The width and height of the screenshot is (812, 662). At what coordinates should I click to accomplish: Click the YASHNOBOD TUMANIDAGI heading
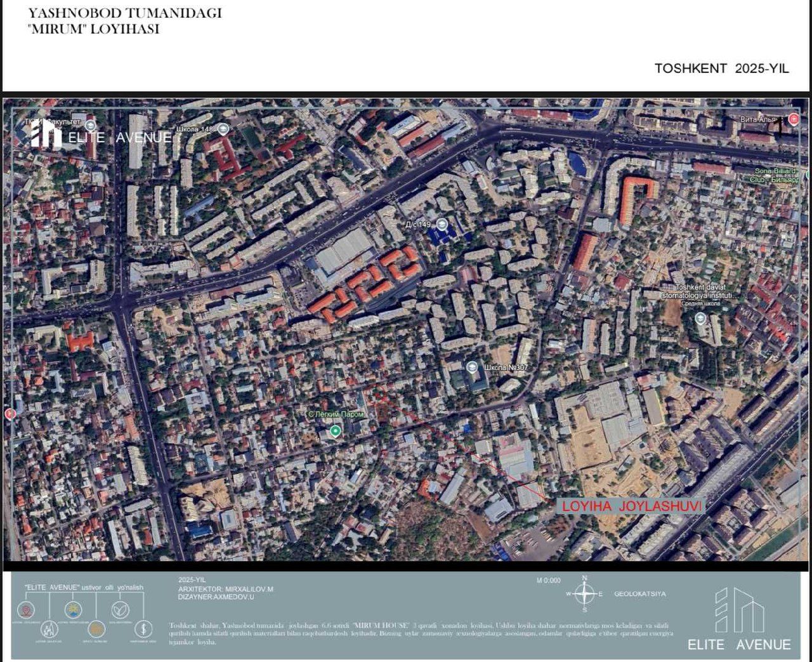click(x=125, y=13)
